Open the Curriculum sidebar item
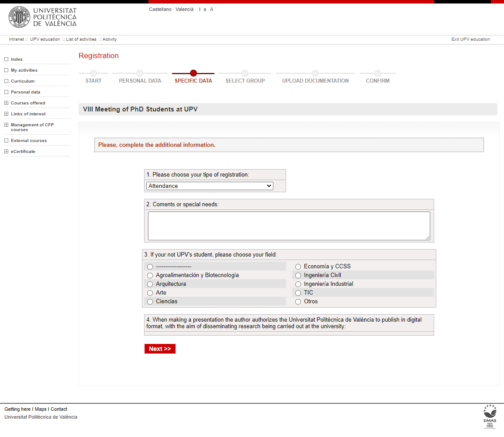 (23, 81)
